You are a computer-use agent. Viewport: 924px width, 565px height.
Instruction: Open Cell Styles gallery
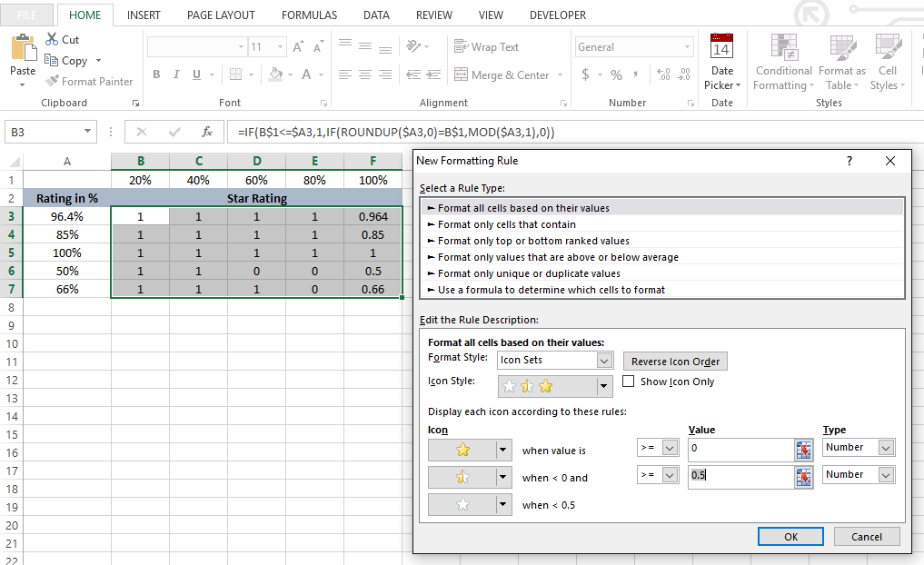pos(888,62)
